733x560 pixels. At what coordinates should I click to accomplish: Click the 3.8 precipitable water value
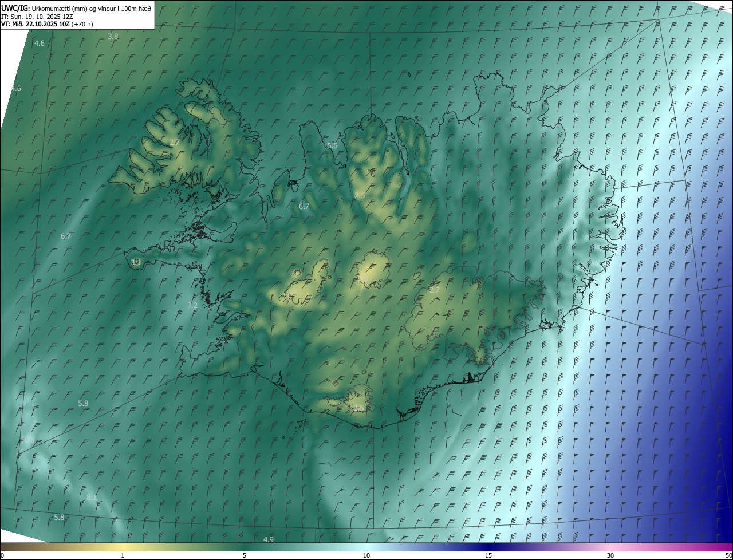click(x=113, y=36)
